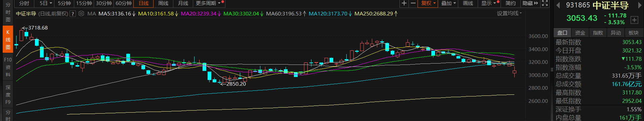Screen dimensions: 644x121
Task: Open the 设置均线 dropdown
Action: click(509, 13)
